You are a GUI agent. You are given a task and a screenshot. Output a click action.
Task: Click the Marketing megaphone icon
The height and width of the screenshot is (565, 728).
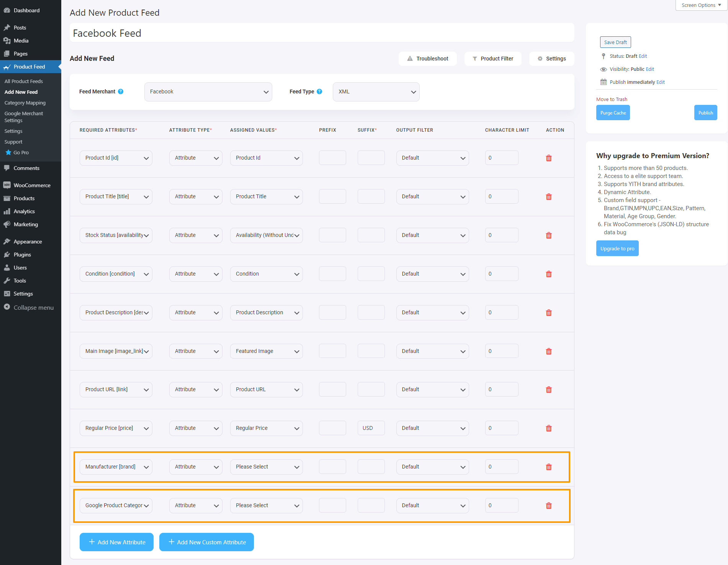[7, 224]
